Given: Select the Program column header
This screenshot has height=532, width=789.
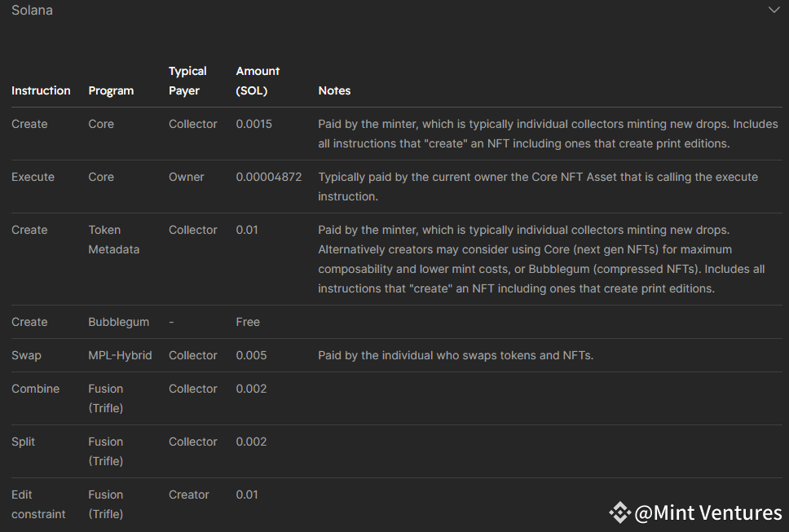Looking at the screenshot, I should click(x=111, y=90).
